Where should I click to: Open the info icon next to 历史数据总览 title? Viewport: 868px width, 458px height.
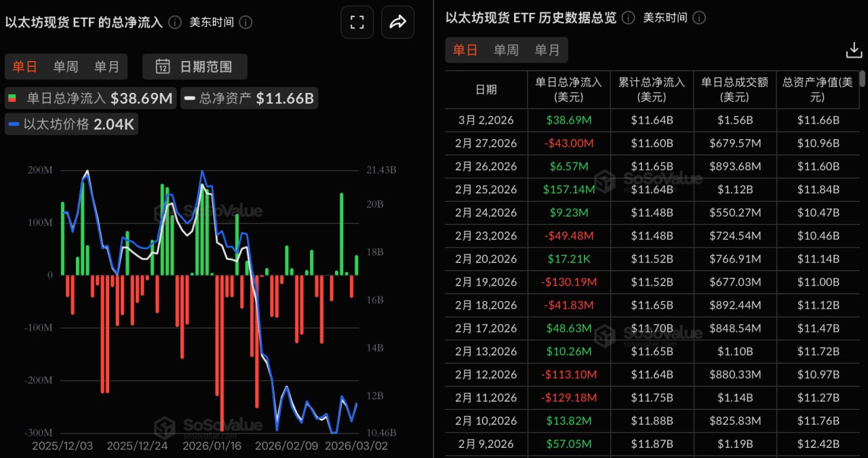pyautogui.click(x=627, y=18)
